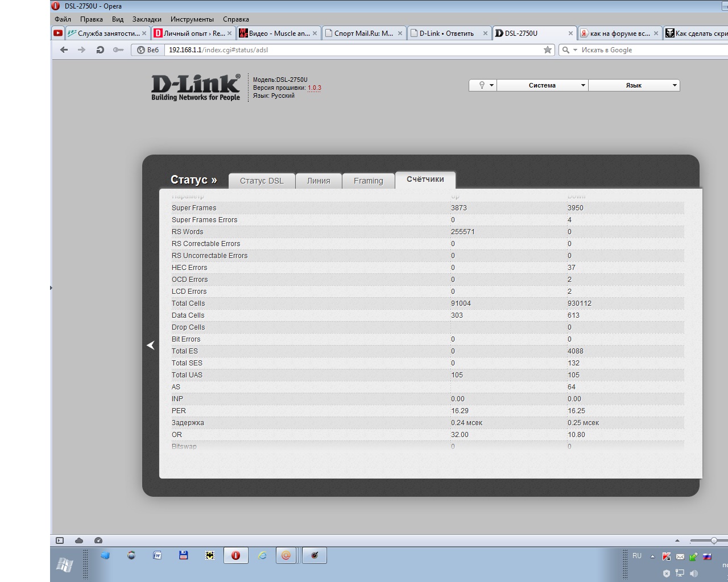The height and width of the screenshot is (582, 728).
Task: Click the RU language indicator
Action: [637, 556]
